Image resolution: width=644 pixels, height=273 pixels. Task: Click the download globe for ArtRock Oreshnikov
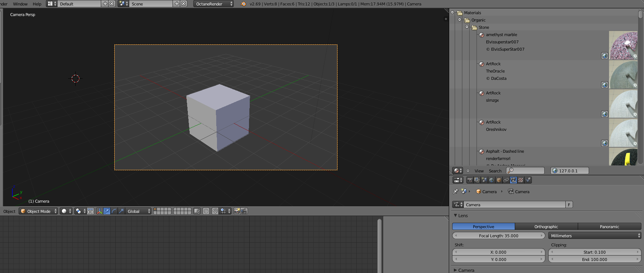point(605,143)
